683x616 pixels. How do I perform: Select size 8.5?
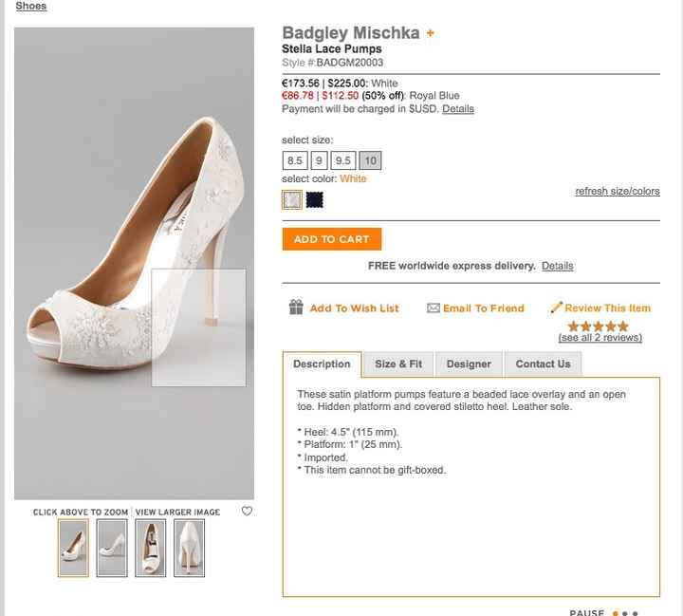click(295, 160)
